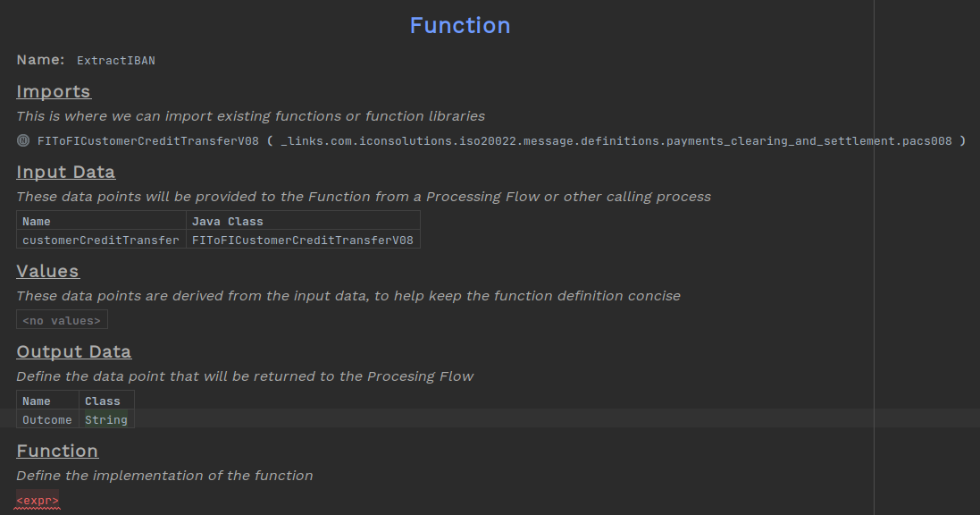980x515 pixels.
Task: Click the vertical panel divider on the right
Action: [873, 257]
